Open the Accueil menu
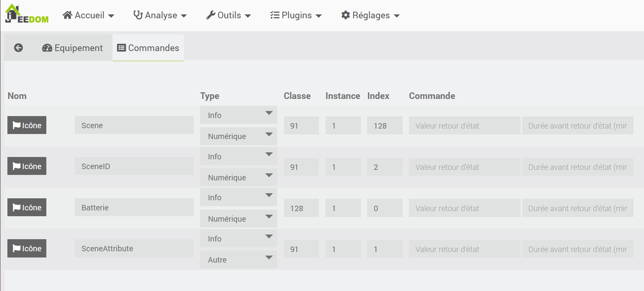The width and height of the screenshot is (644, 291). click(x=88, y=15)
